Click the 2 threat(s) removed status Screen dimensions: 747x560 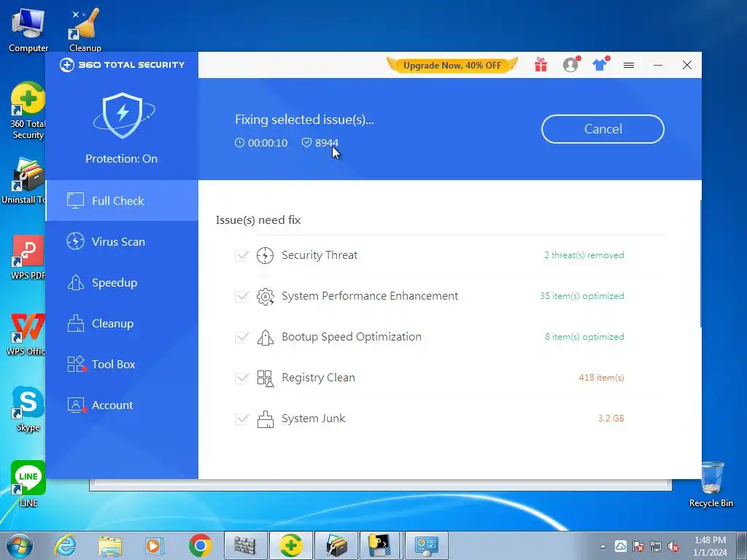click(584, 254)
